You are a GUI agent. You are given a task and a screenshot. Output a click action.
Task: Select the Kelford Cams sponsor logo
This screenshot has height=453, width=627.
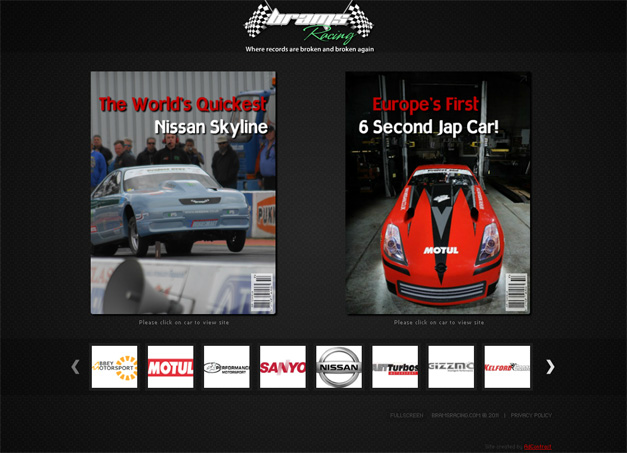pos(507,367)
